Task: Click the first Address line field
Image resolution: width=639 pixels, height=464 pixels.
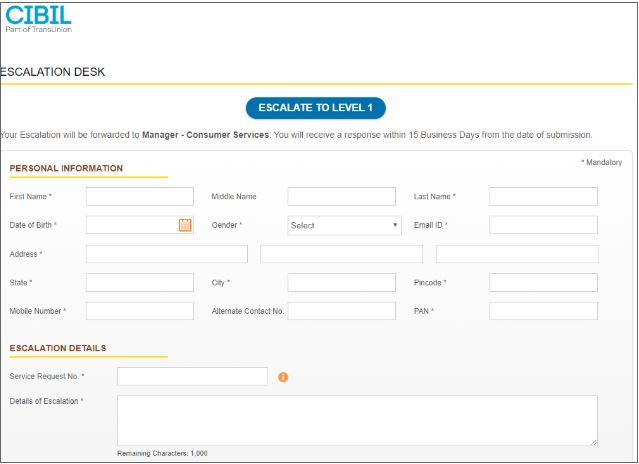Action: point(167,254)
